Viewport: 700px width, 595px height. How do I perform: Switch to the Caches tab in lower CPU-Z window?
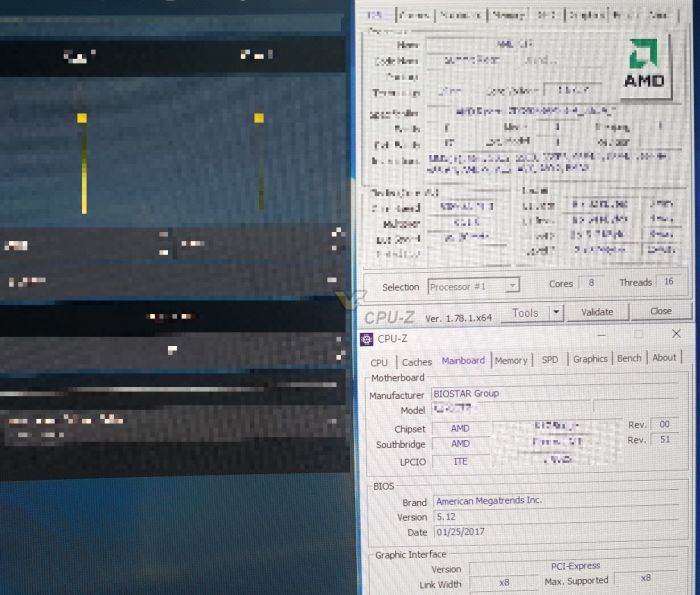click(417, 362)
